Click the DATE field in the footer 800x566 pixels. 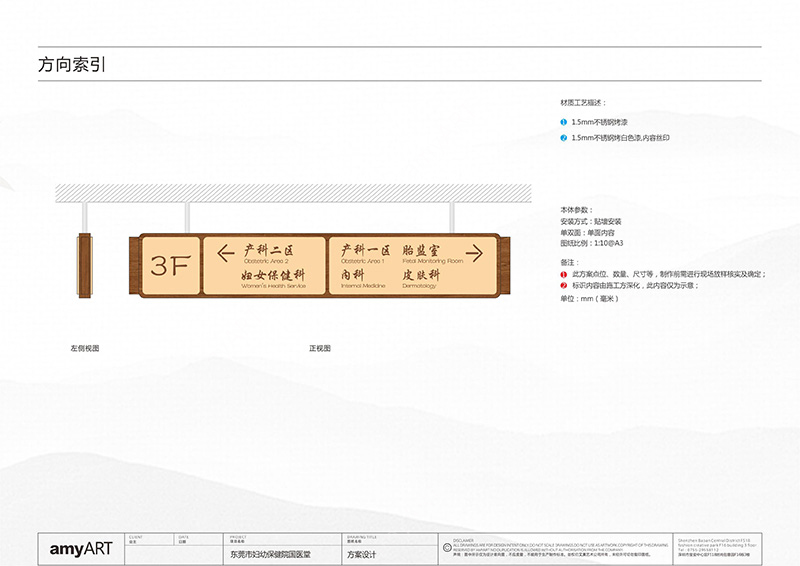[199, 539]
